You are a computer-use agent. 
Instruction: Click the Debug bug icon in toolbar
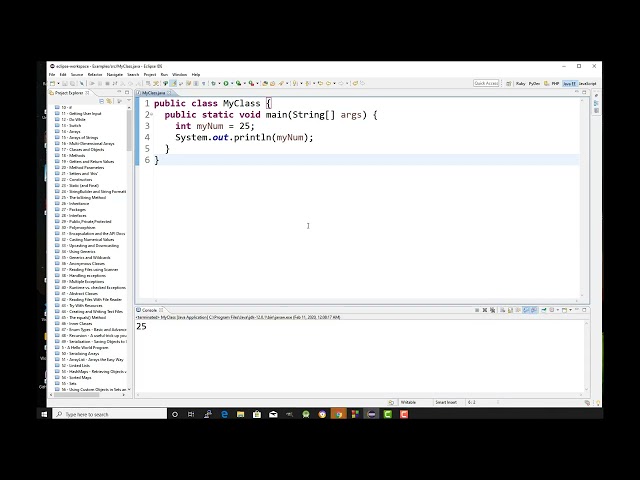[x=213, y=83]
